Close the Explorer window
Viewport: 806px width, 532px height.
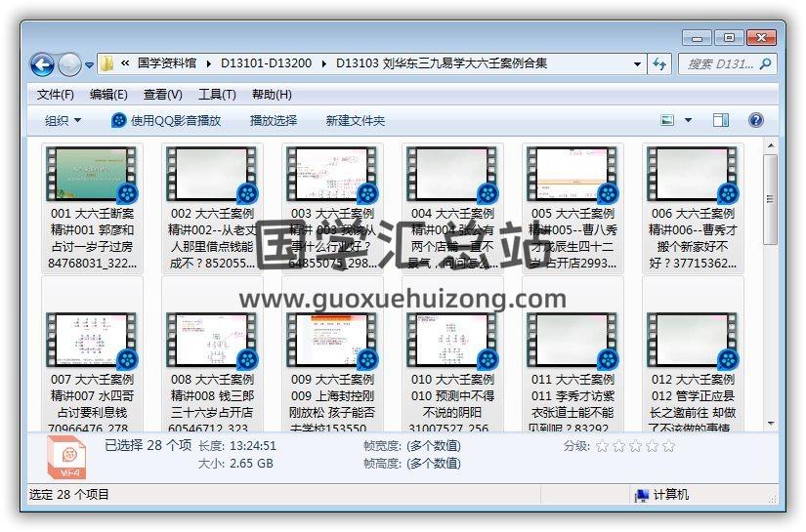point(761,38)
